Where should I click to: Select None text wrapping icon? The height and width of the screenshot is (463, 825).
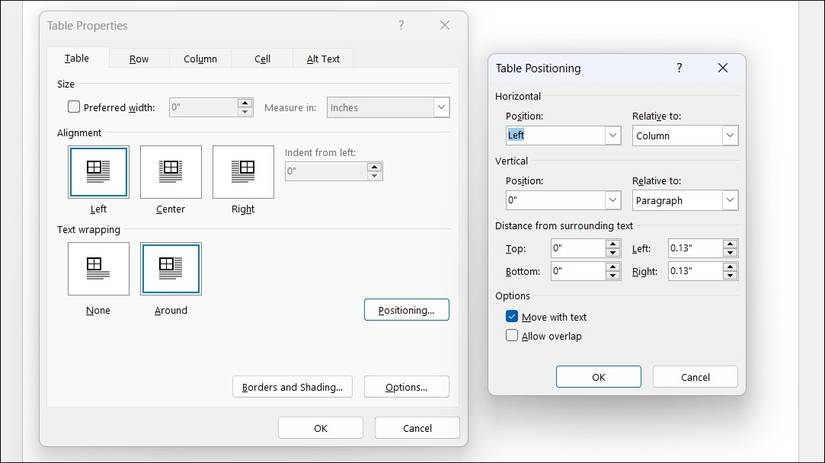click(x=98, y=268)
